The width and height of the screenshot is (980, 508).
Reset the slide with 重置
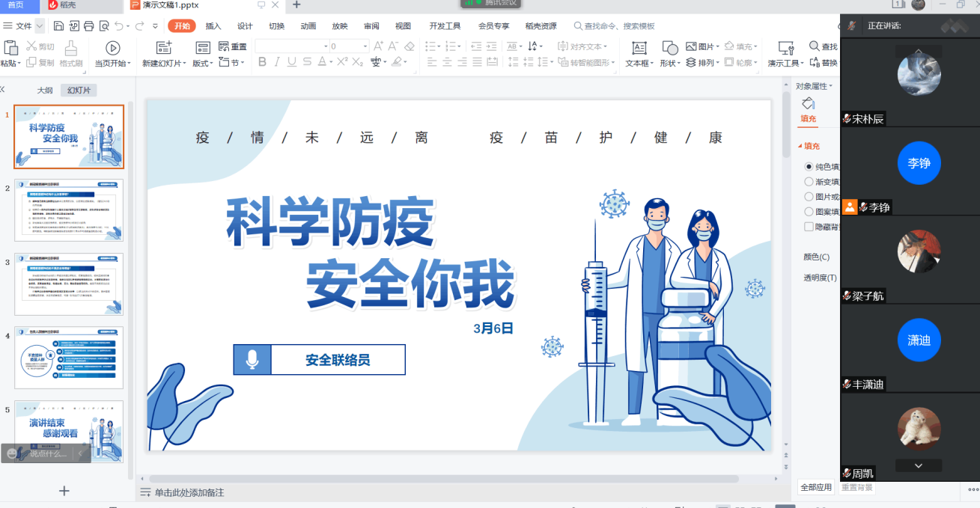tap(233, 46)
